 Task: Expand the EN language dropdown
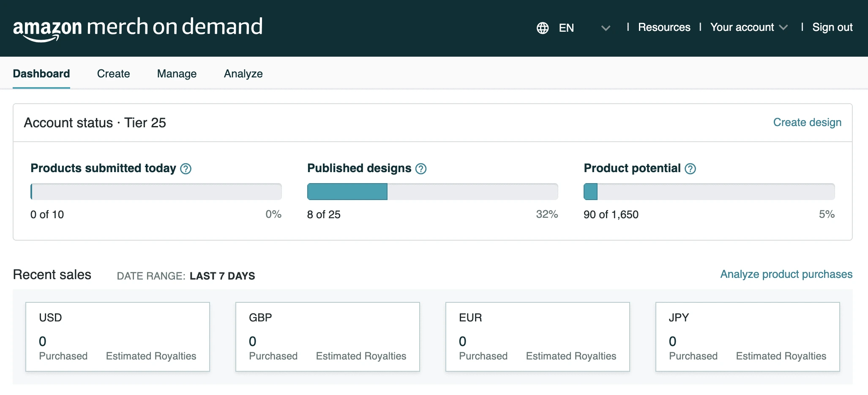(x=605, y=28)
